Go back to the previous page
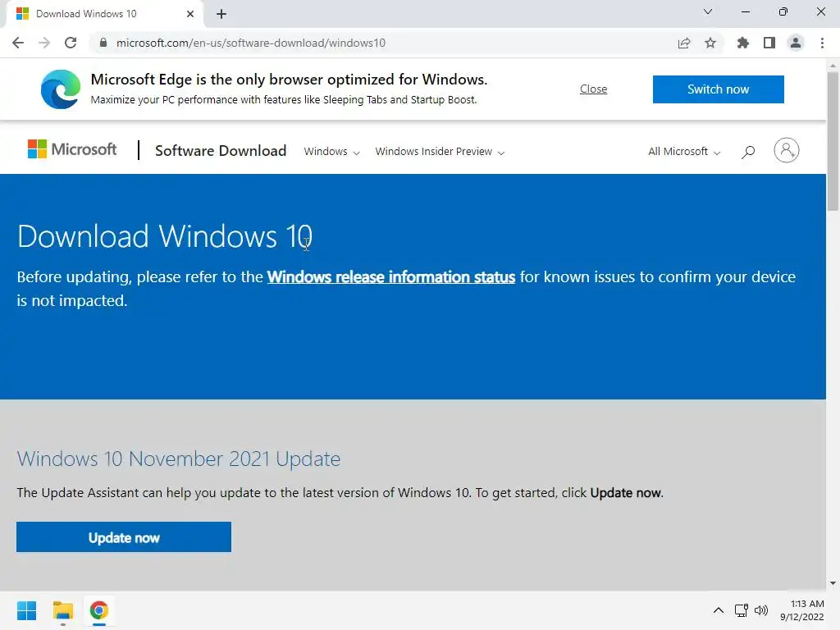This screenshot has height=630, width=840. [18, 43]
